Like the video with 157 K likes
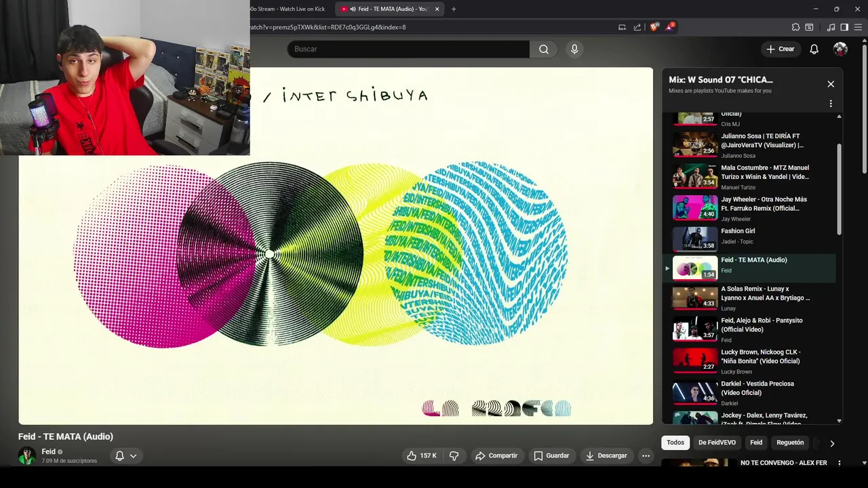Image resolution: width=868 pixels, height=488 pixels. coord(422,455)
